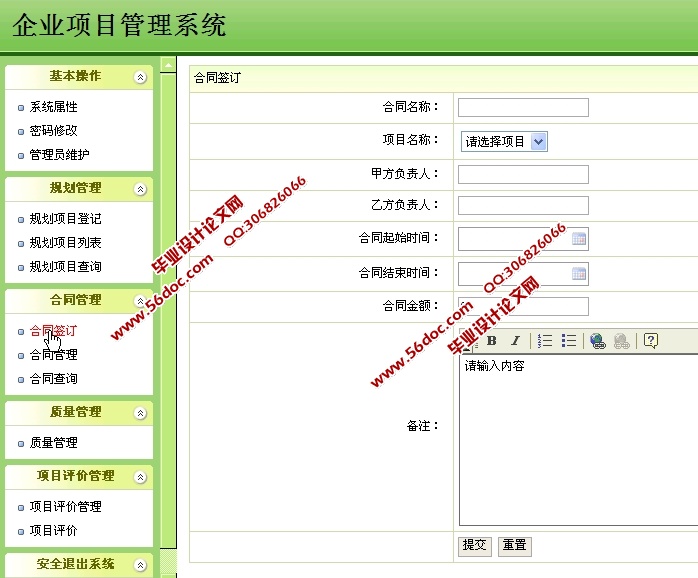Click the 安全退出系统 section header
698x578 pixels.
coord(79,565)
